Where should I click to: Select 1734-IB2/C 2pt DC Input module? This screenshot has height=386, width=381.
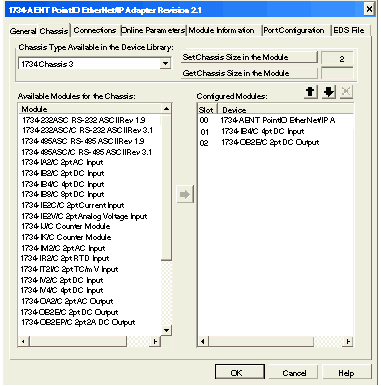click(x=63, y=173)
